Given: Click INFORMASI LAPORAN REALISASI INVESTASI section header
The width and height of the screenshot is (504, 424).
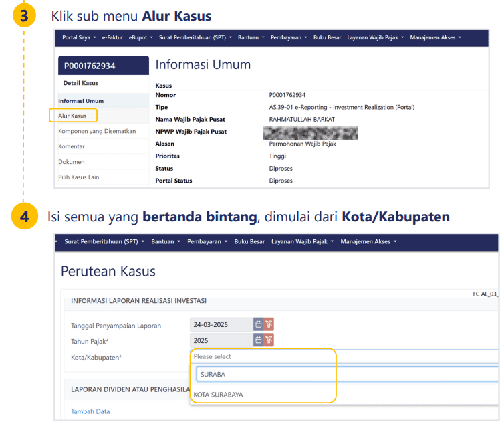Looking at the screenshot, I should coord(138,301).
